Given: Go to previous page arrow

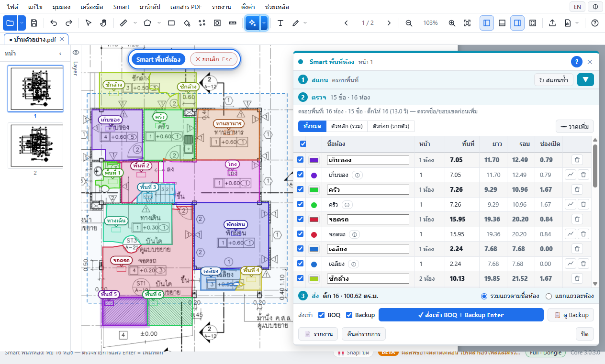Looking at the screenshot, I should coord(346,23).
